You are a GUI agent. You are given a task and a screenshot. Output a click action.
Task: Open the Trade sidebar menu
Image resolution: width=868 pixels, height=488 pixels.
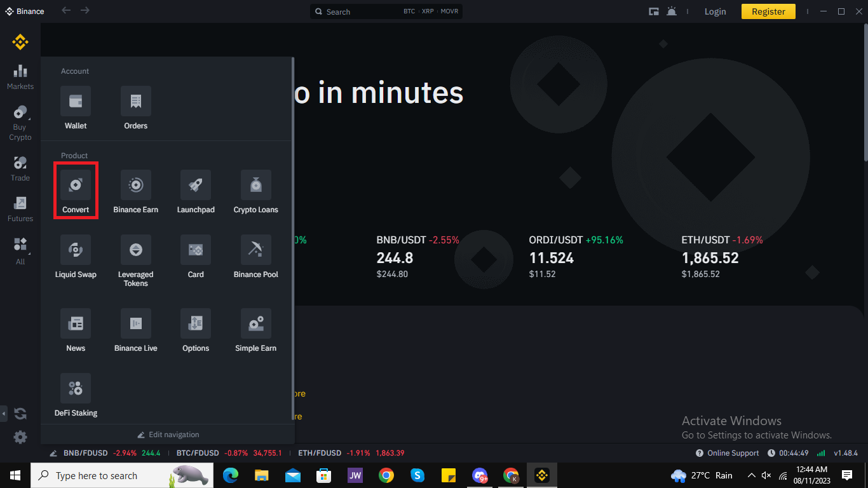(20, 168)
